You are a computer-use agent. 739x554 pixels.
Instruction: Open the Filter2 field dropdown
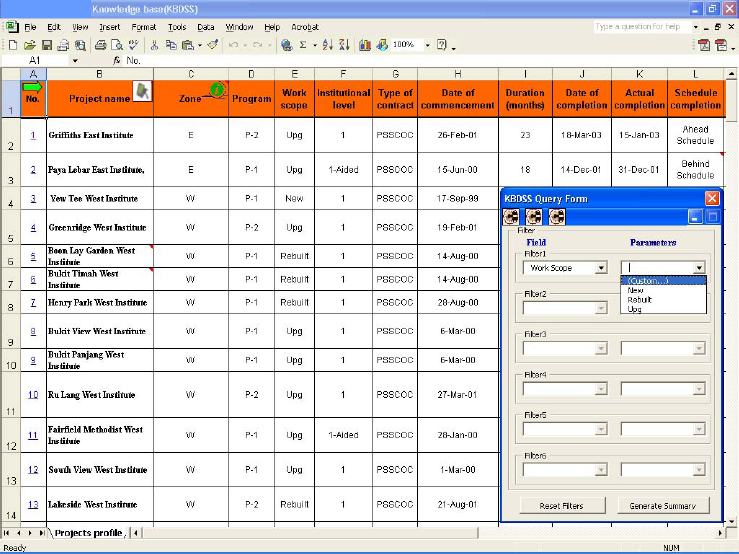601,308
